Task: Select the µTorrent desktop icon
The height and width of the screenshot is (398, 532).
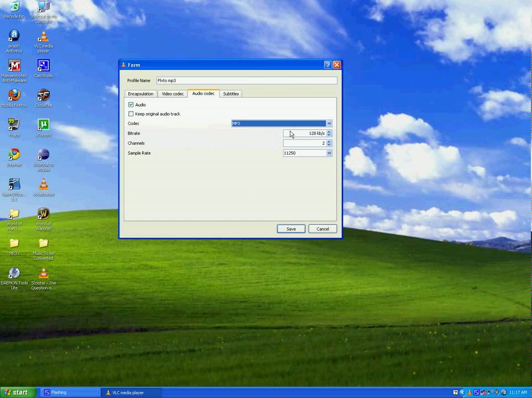Action: (x=44, y=128)
